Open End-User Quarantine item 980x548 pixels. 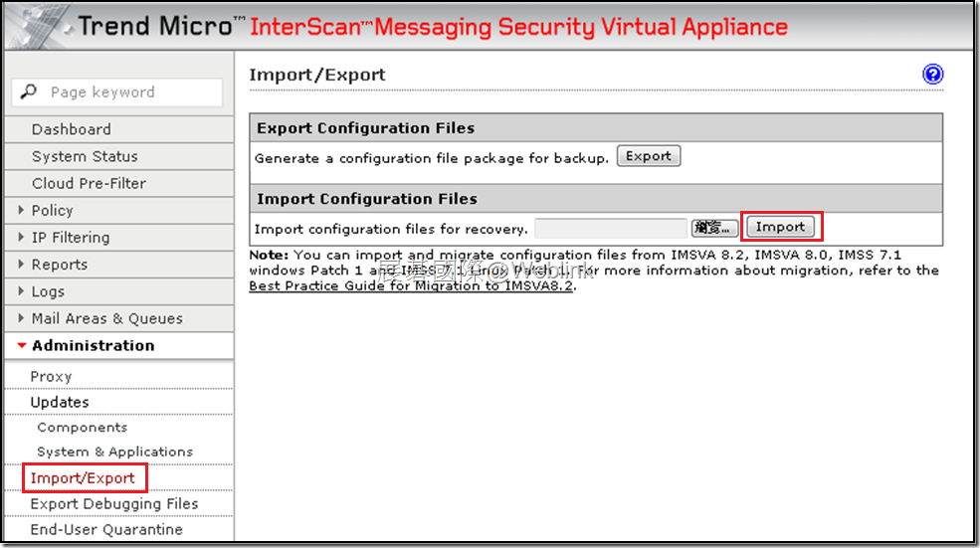pyautogui.click(x=106, y=529)
